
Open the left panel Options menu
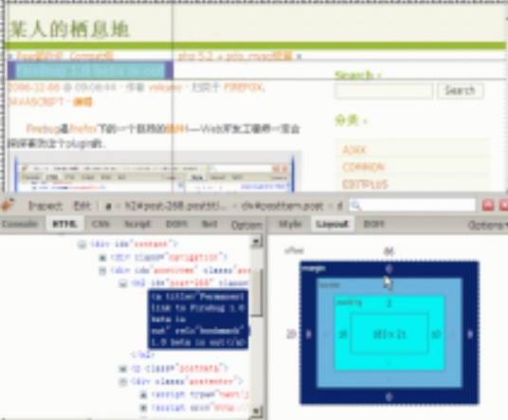click(246, 225)
